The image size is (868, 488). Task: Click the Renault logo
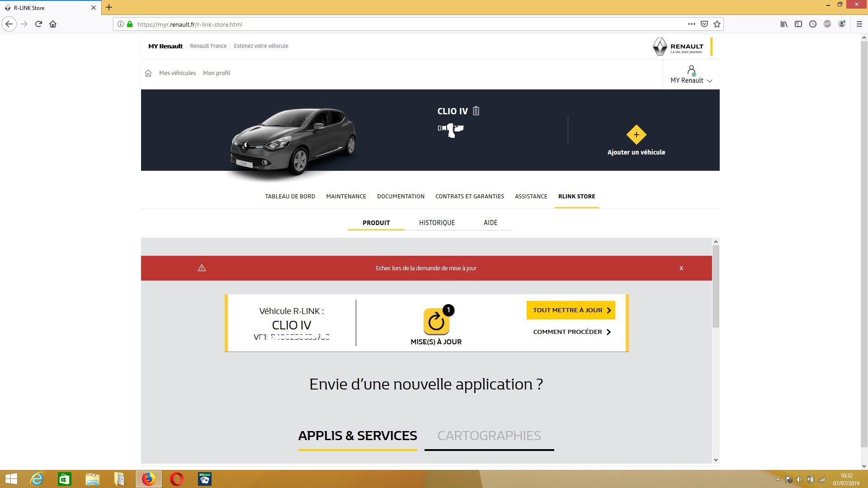(678, 47)
